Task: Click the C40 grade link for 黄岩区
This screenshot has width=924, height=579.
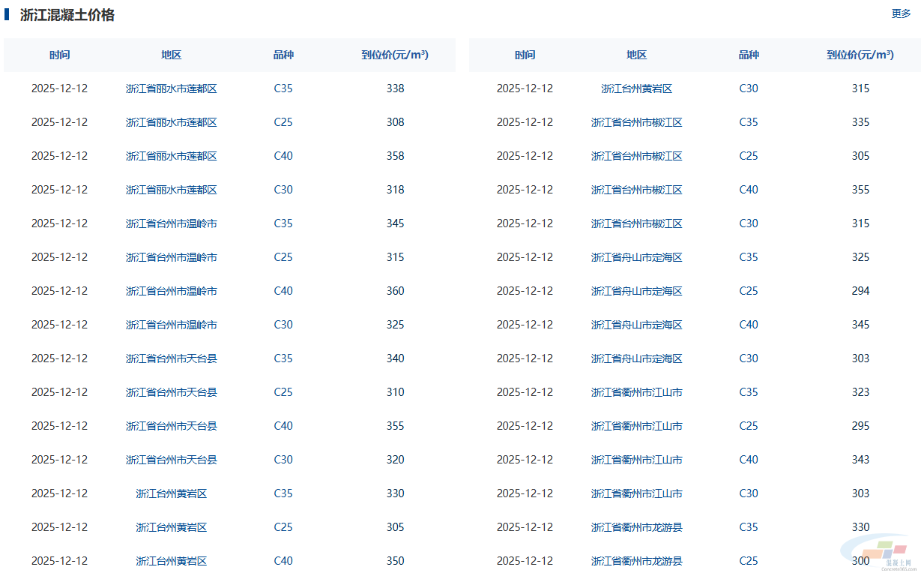Action: point(283,561)
